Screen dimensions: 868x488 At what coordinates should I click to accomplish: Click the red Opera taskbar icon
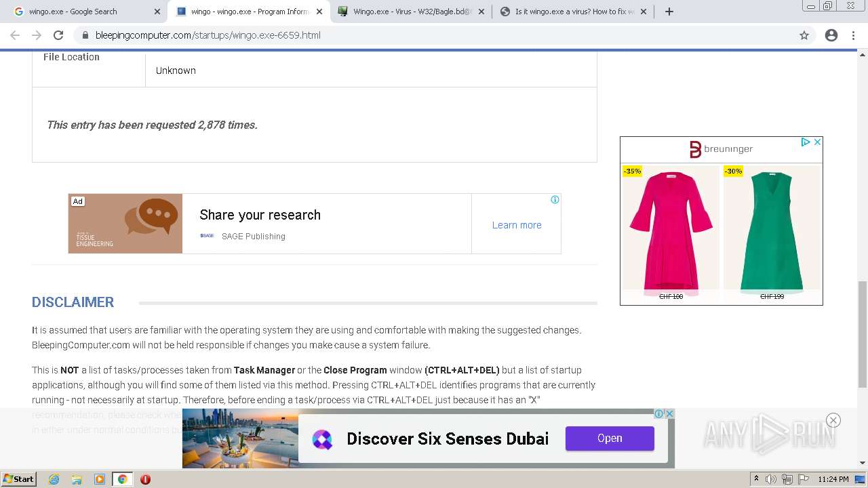(x=145, y=479)
